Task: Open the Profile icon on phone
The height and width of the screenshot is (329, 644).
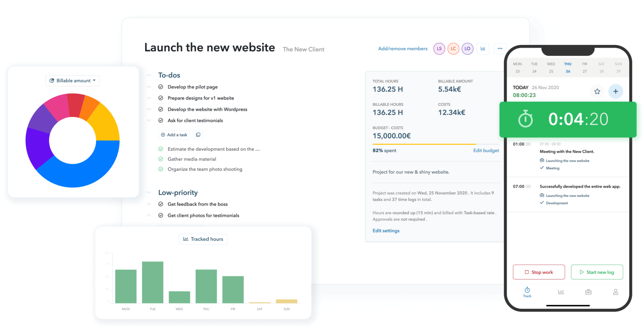Action: tap(616, 292)
